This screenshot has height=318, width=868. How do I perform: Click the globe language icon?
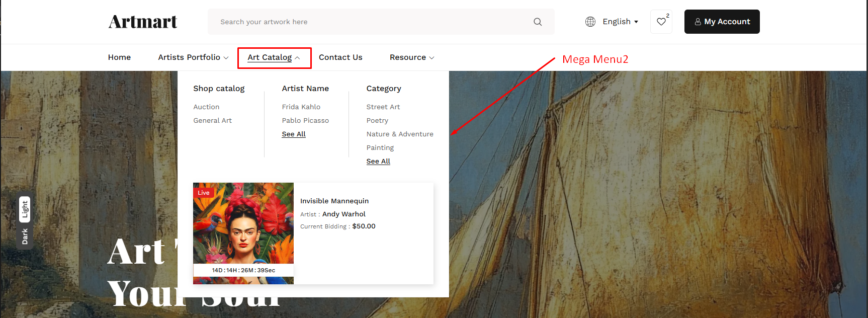pos(590,22)
